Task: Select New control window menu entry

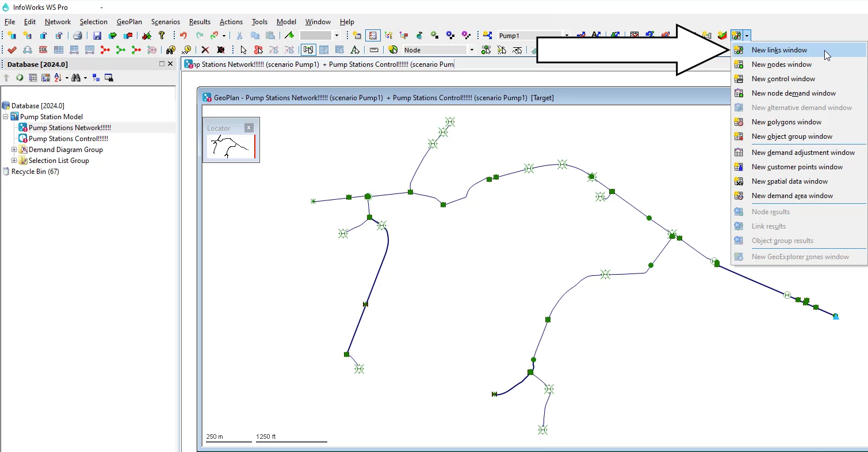Action: coord(798,79)
